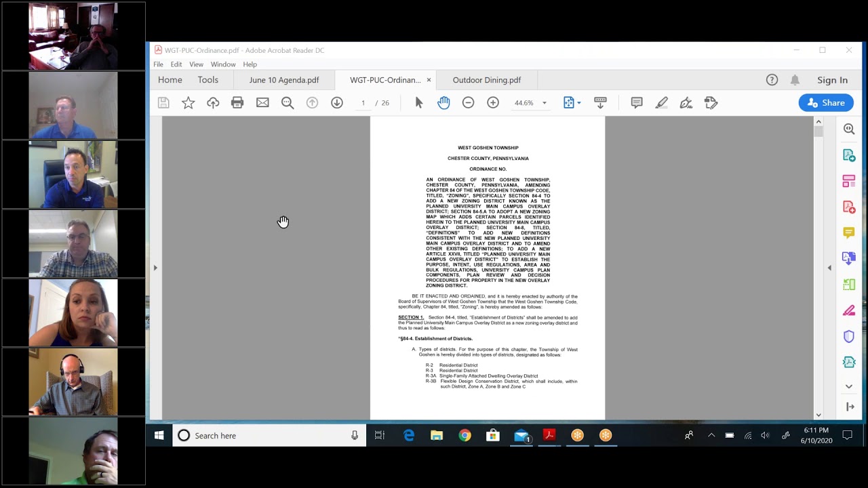Image resolution: width=868 pixels, height=488 pixels.
Task: Open Create PDF tool in right pane
Action: coord(849,207)
